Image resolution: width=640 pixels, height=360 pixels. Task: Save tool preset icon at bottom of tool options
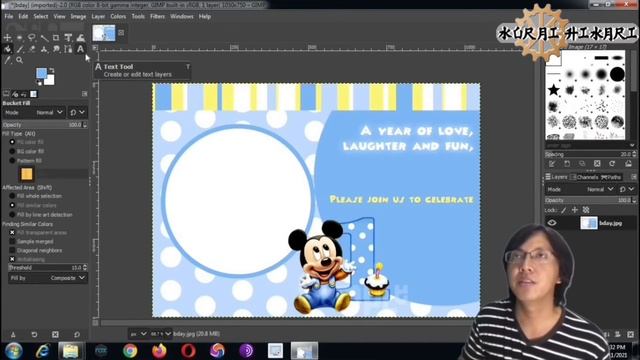pyautogui.click(x=13, y=334)
